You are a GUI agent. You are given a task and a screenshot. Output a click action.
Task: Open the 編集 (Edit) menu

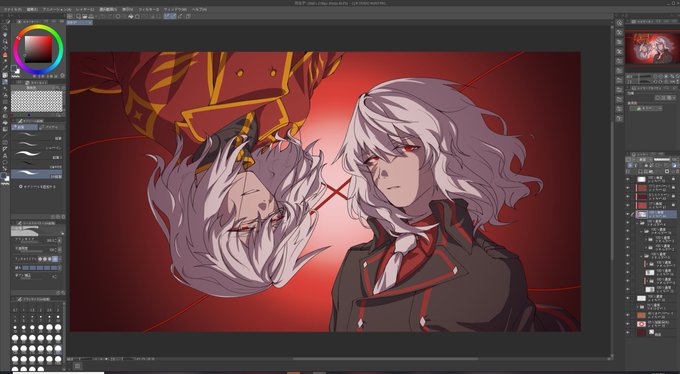pos(32,9)
